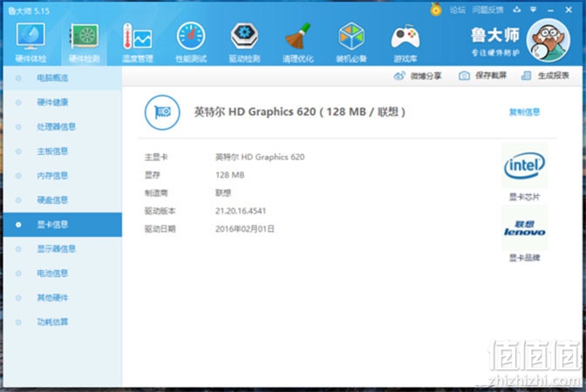This screenshot has height=392, width=586.
Task: Open the 问题反馈 feedback link
Action: click(x=487, y=10)
